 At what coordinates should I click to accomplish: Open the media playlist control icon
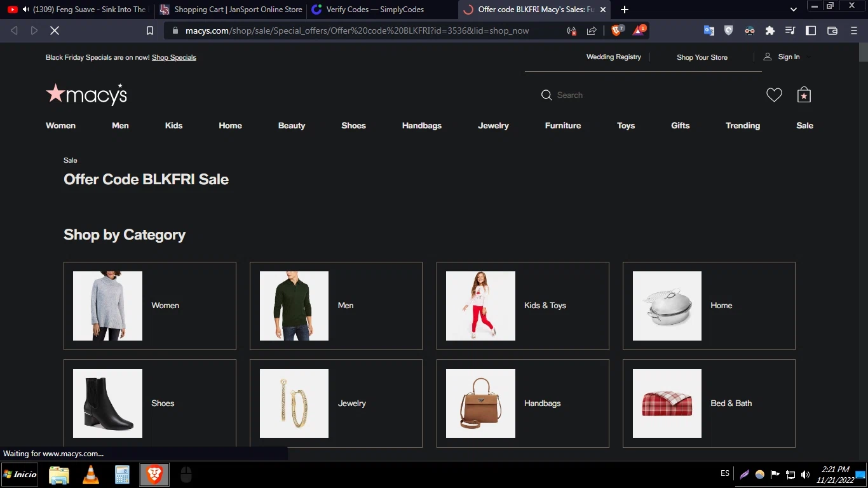click(790, 30)
